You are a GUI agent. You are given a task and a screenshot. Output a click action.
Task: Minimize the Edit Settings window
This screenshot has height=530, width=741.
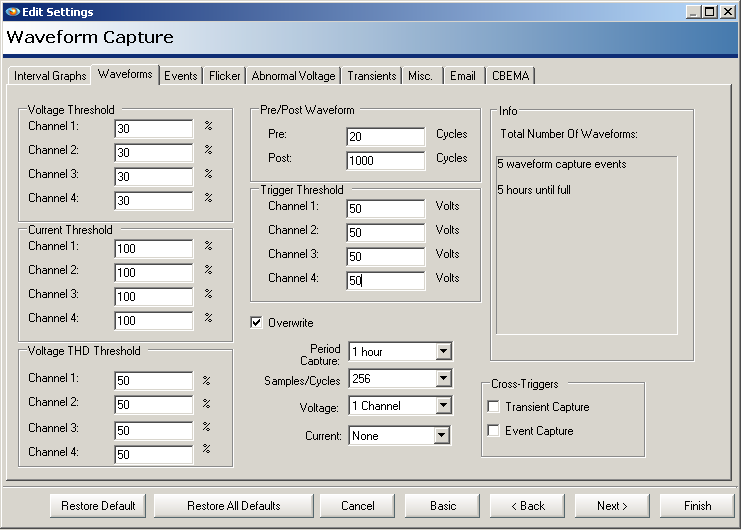pyautogui.click(x=693, y=12)
